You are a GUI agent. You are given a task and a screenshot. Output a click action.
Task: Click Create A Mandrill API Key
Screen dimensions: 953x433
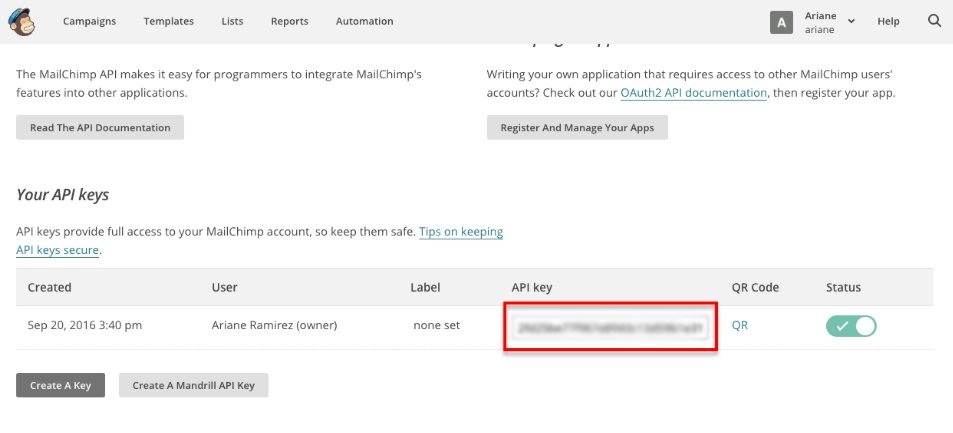click(193, 386)
